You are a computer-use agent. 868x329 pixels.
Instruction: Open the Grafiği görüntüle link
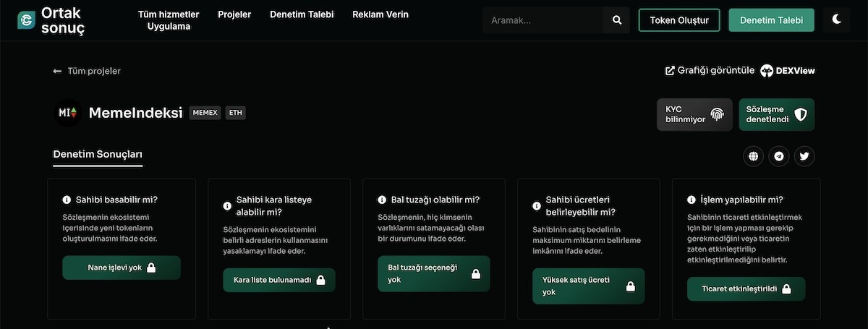click(716, 70)
